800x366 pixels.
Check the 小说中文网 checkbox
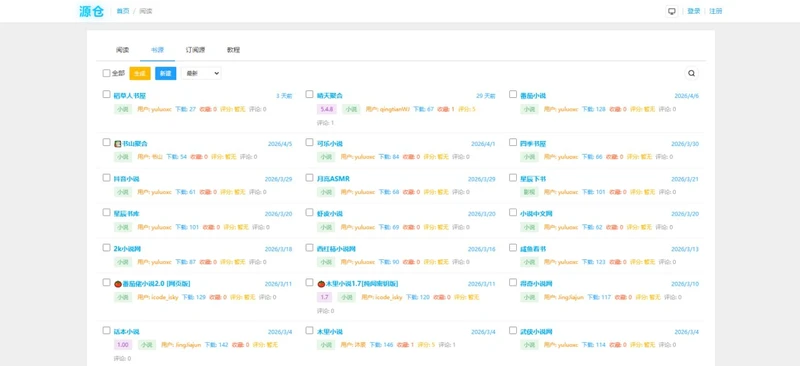[513, 212]
